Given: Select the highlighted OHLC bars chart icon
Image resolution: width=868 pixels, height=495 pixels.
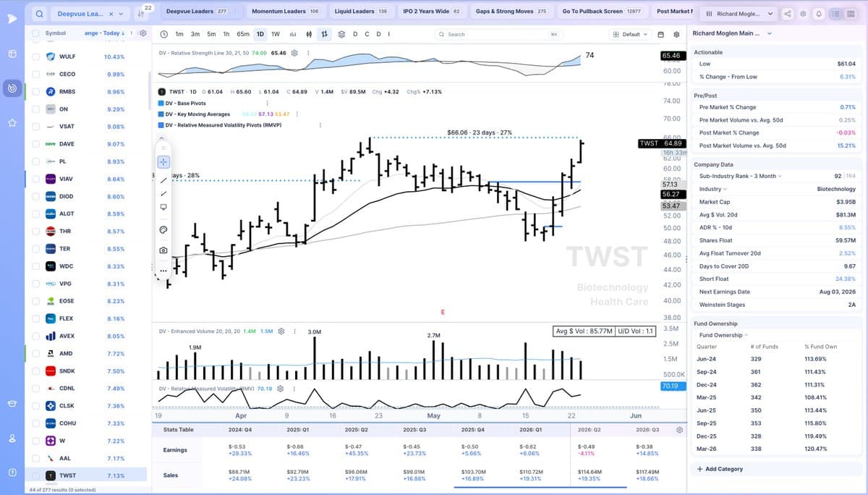Looking at the screenshot, I should click(x=325, y=34).
